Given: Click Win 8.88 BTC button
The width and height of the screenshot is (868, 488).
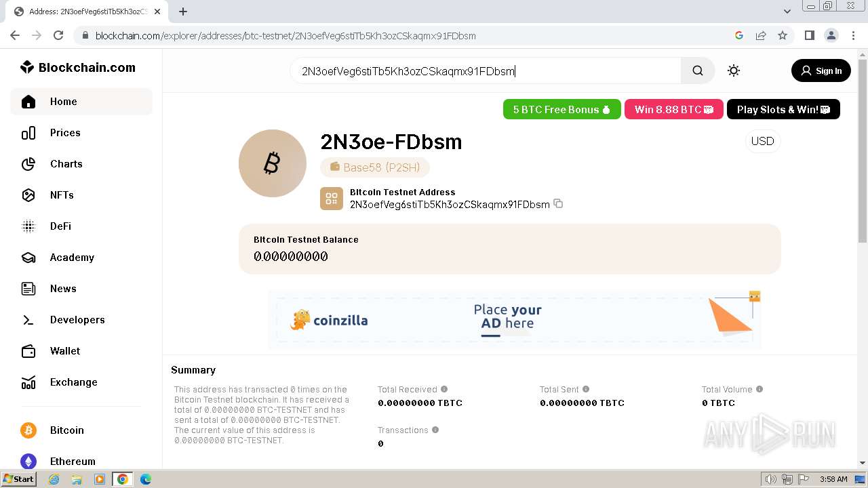Looking at the screenshot, I should [x=674, y=109].
